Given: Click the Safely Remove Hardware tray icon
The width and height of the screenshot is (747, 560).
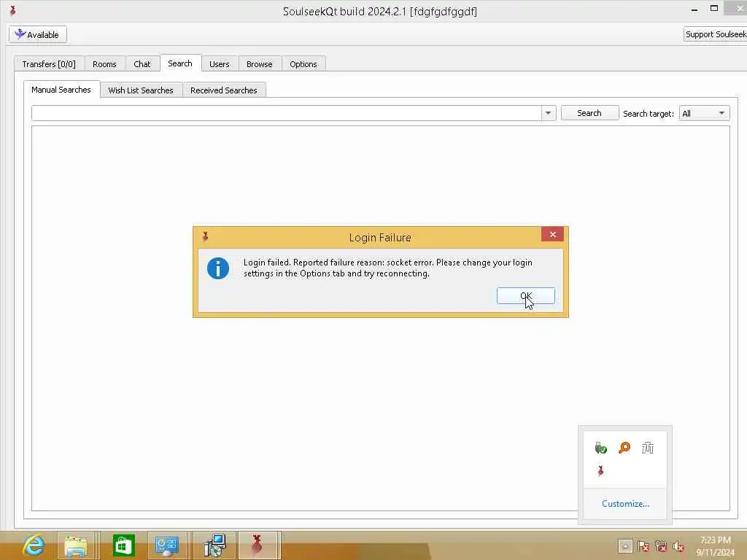Looking at the screenshot, I should (601, 448).
